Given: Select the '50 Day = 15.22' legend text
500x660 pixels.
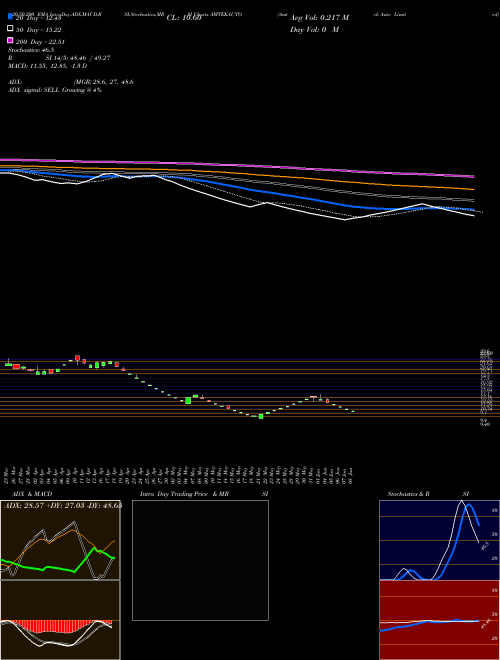Looking at the screenshot, I should pyautogui.click(x=39, y=30).
